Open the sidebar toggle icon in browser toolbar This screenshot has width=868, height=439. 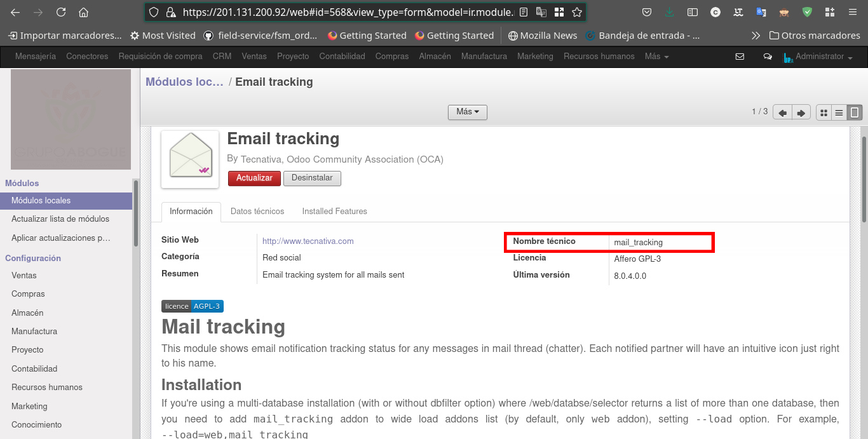(x=693, y=12)
